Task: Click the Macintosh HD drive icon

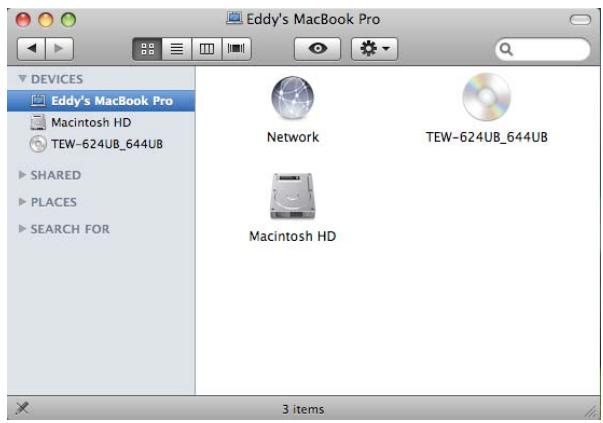Action: (x=292, y=196)
